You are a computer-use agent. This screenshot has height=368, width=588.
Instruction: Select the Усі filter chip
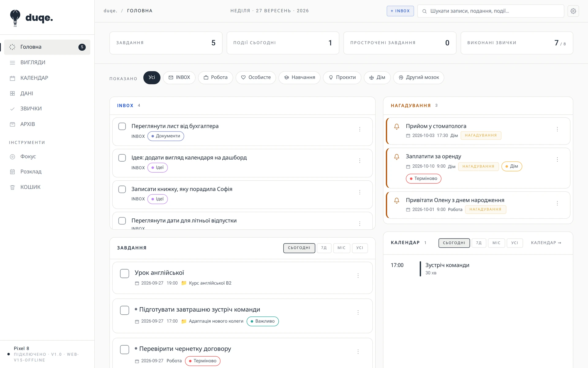click(152, 78)
